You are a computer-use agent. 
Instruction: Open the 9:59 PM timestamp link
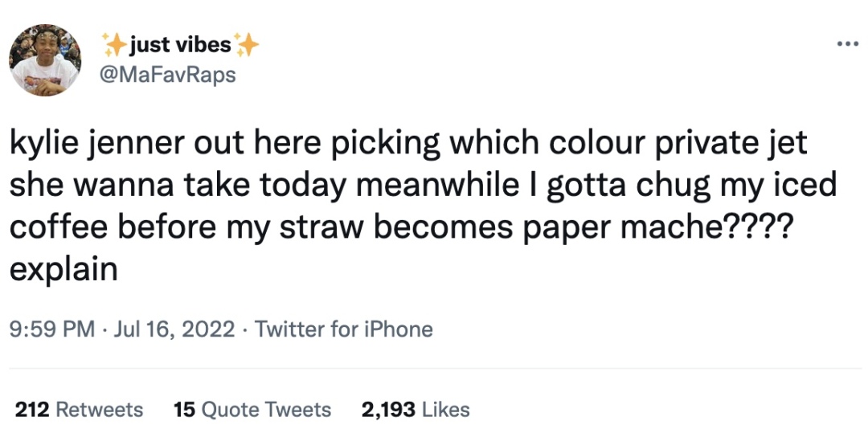pyautogui.click(x=51, y=329)
